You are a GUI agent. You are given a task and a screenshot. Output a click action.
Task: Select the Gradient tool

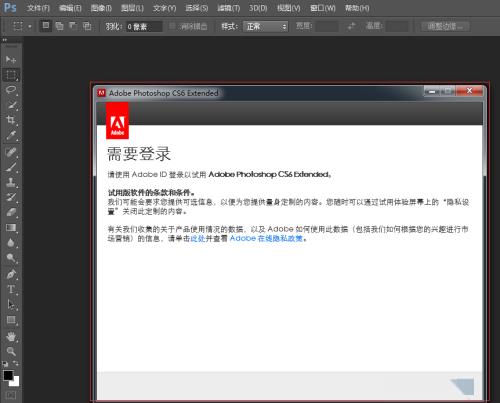pos(11,228)
